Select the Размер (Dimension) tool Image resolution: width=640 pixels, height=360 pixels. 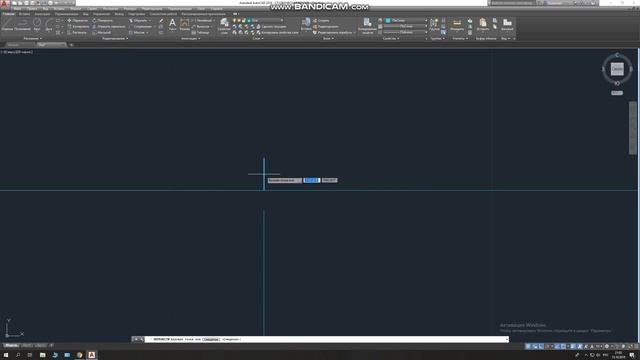point(185,24)
